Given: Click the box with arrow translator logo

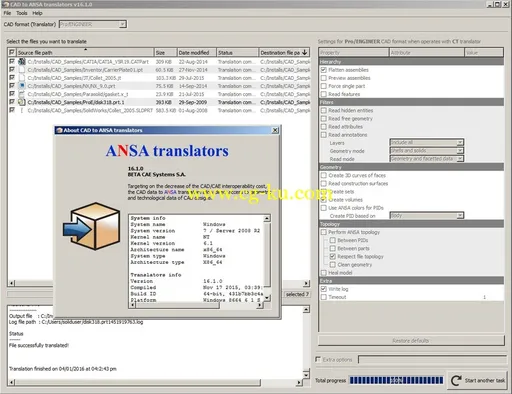Looking at the screenshot, I should coord(92,226).
